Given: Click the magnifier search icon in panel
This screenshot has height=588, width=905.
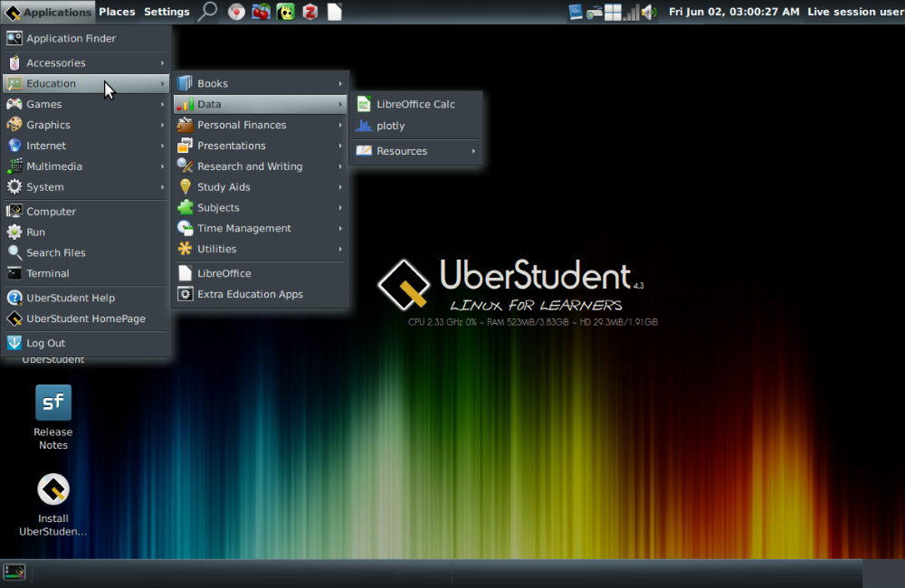Looking at the screenshot, I should click(x=207, y=12).
